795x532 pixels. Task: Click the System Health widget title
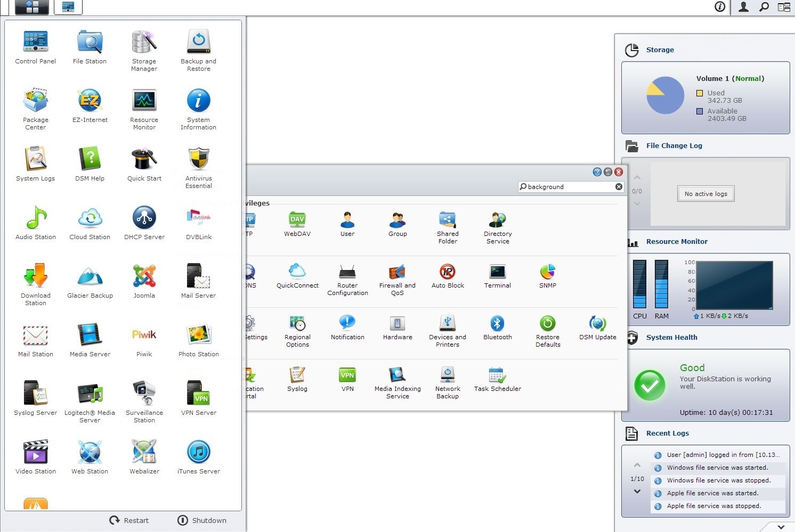pyautogui.click(x=671, y=337)
